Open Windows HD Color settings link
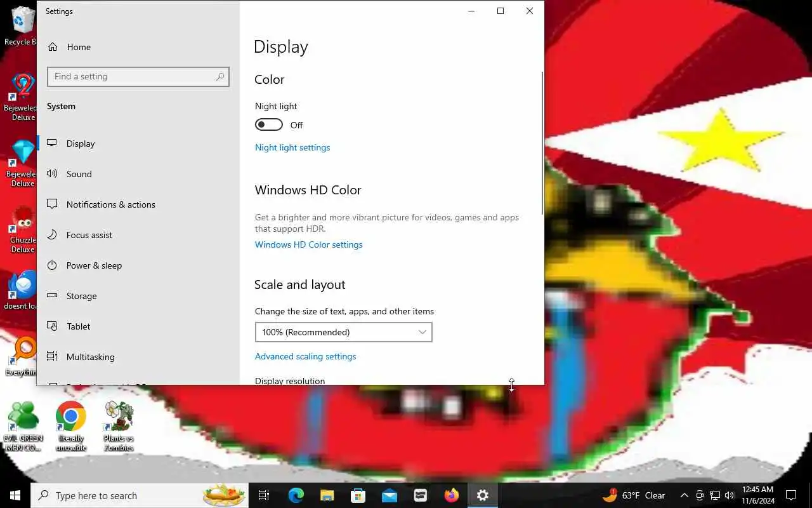Screen dimensions: 812x508 [309, 244]
